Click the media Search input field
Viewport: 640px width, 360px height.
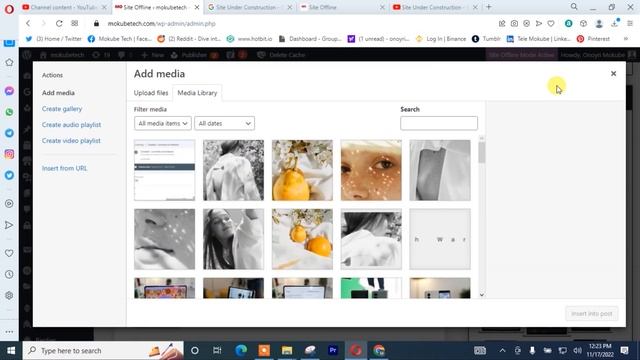pyautogui.click(x=439, y=123)
